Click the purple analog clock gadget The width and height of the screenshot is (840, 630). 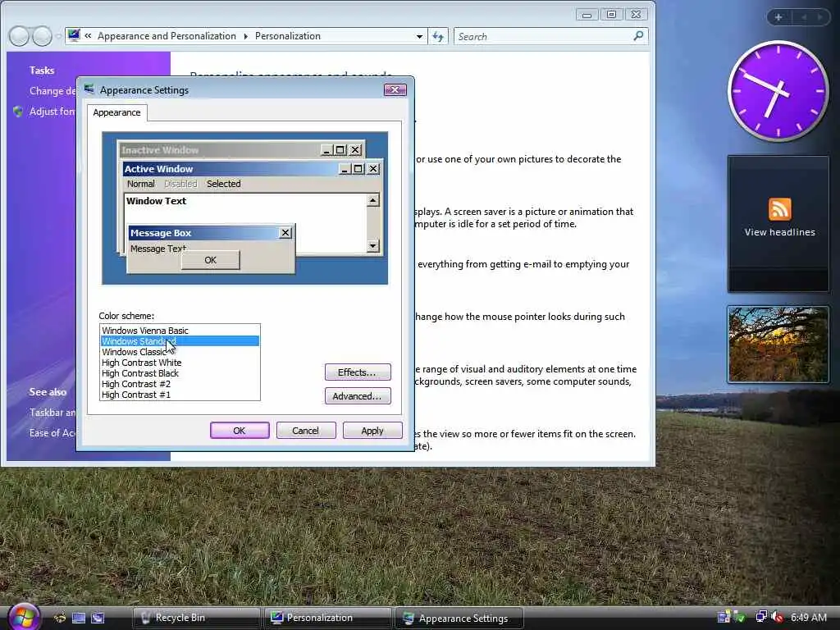point(778,91)
